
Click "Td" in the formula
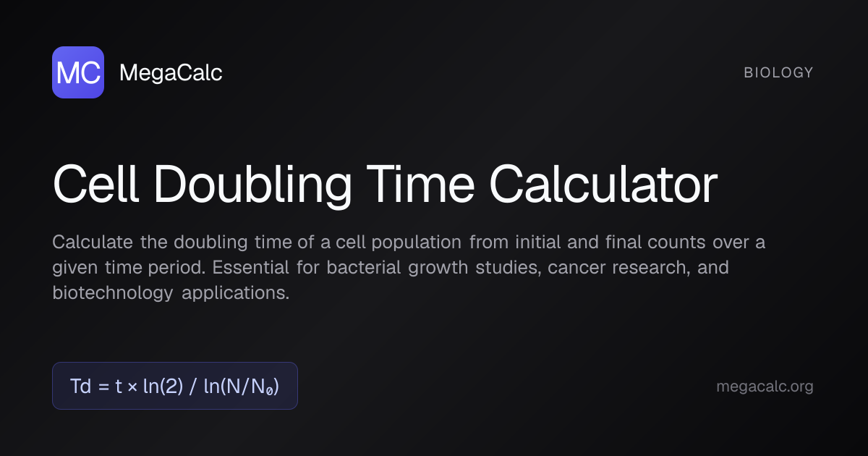tap(81, 386)
